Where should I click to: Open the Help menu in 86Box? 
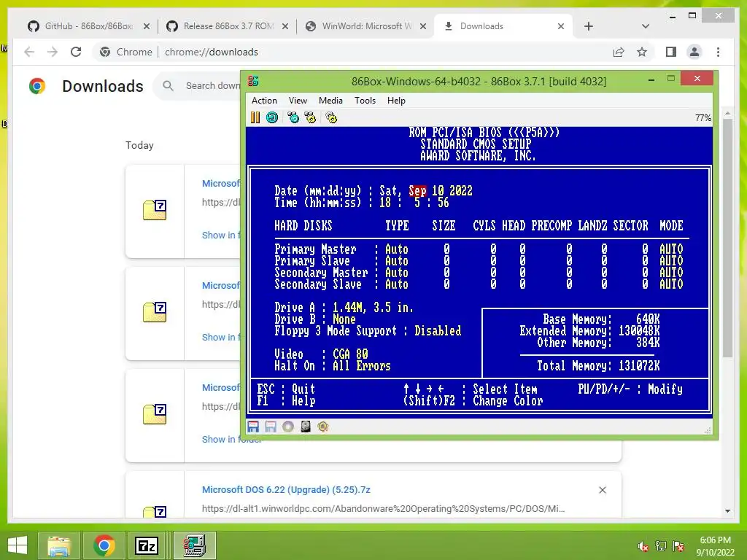click(x=396, y=101)
